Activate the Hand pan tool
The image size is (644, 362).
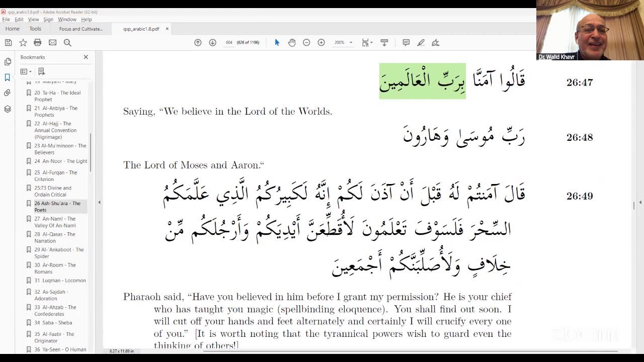(x=292, y=43)
